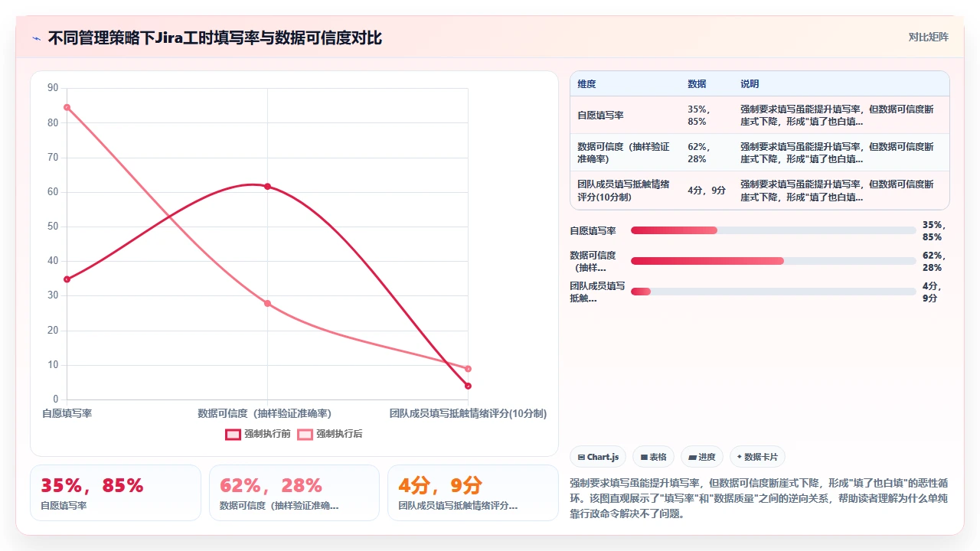
Task: Click the 自愿填写率 progress bar
Action: tap(773, 230)
